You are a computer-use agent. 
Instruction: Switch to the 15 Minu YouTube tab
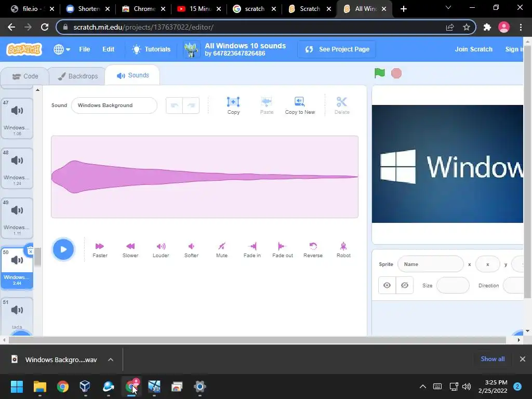[198, 9]
